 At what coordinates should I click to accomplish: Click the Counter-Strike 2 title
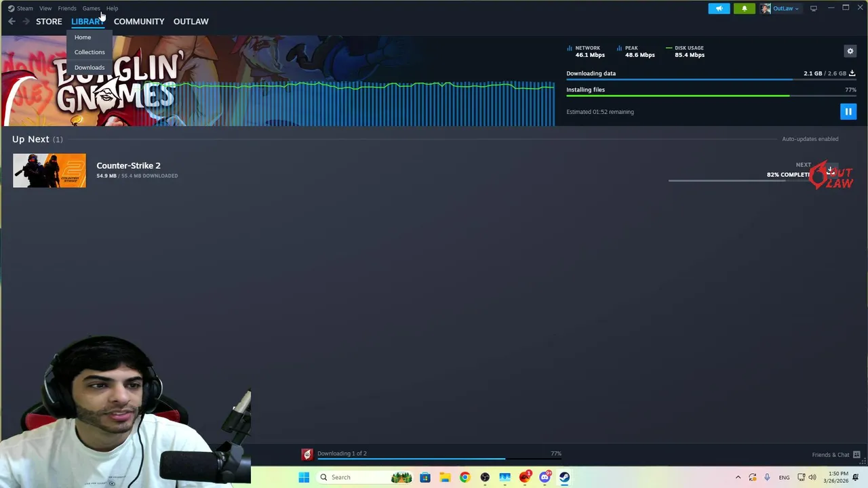coord(128,165)
